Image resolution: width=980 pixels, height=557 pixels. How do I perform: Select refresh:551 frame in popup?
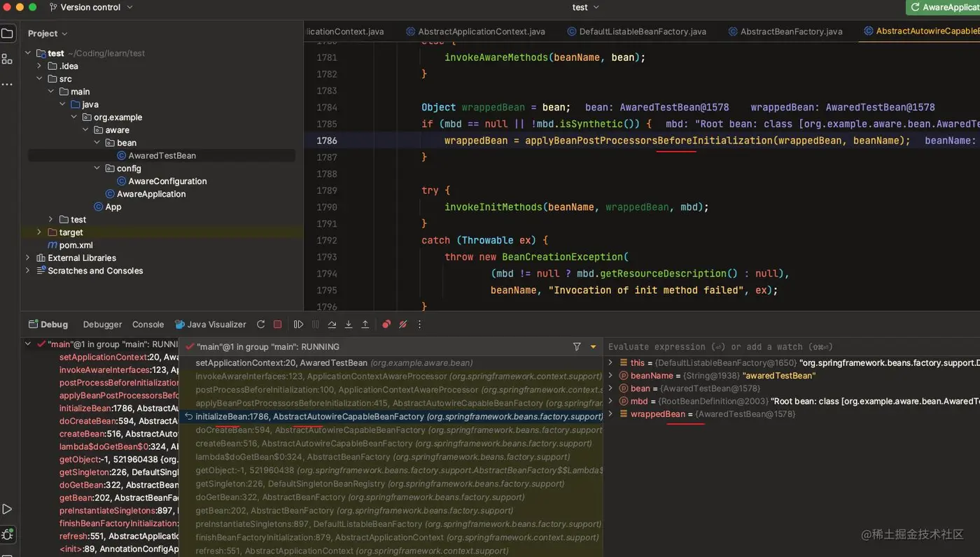(x=391, y=551)
